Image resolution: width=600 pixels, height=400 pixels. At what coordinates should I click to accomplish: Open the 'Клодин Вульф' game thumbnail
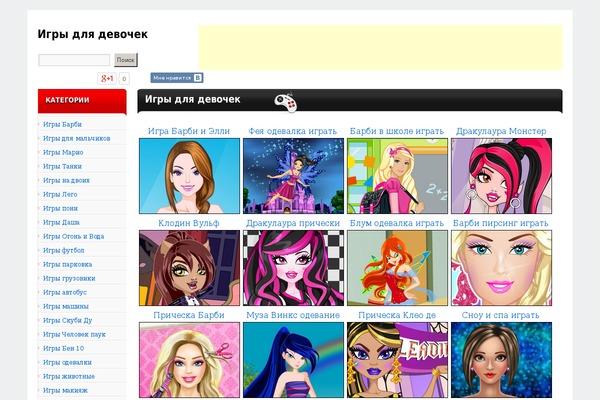[189, 268]
